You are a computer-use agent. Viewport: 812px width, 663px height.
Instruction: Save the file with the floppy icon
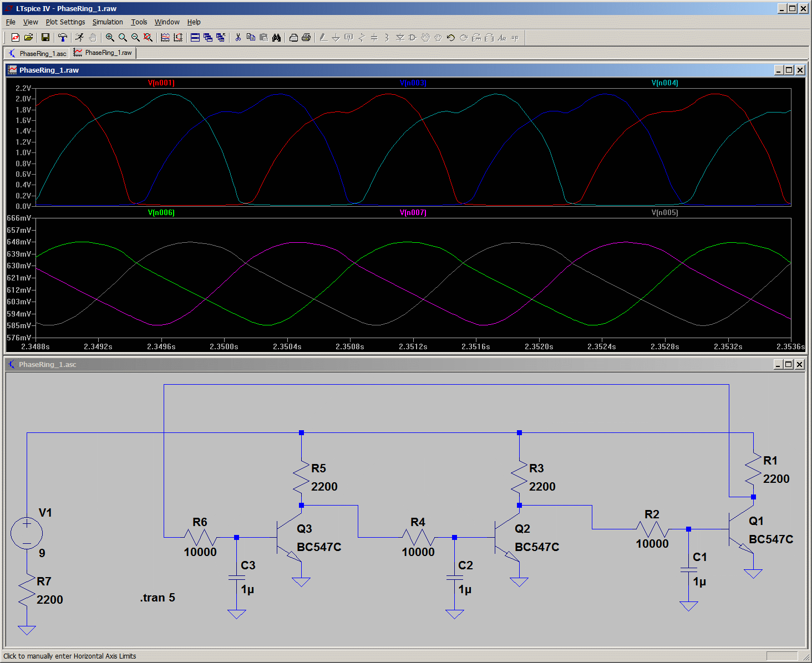[45, 38]
